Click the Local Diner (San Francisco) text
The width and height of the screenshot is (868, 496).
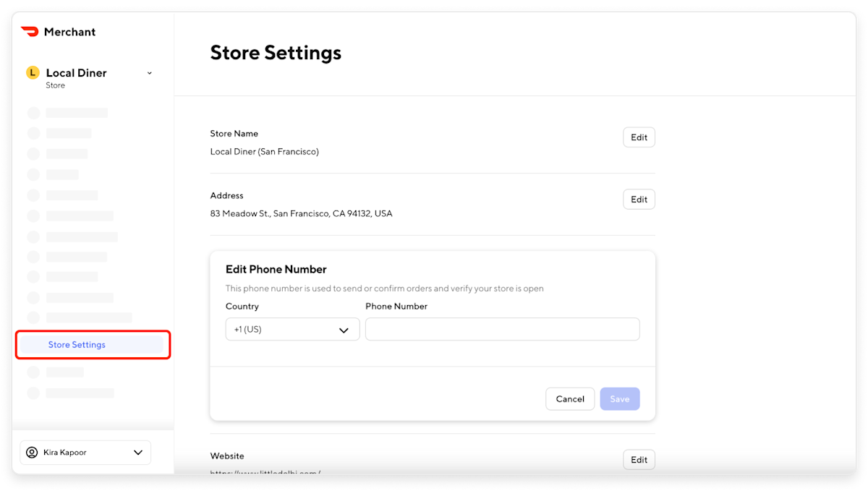264,152
